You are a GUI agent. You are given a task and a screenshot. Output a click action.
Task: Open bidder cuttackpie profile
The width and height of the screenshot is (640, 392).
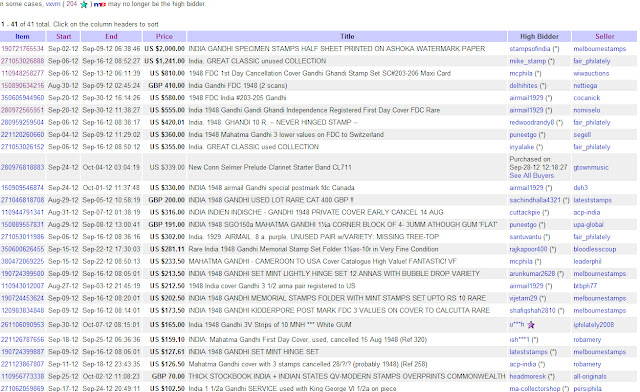click(x=524, y=212)
